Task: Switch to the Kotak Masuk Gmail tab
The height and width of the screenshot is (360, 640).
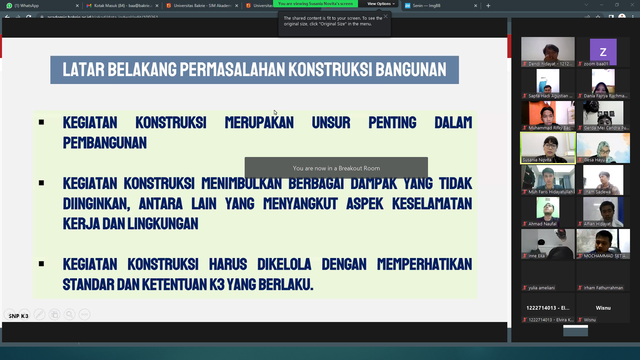Action: tap(122, 6)
